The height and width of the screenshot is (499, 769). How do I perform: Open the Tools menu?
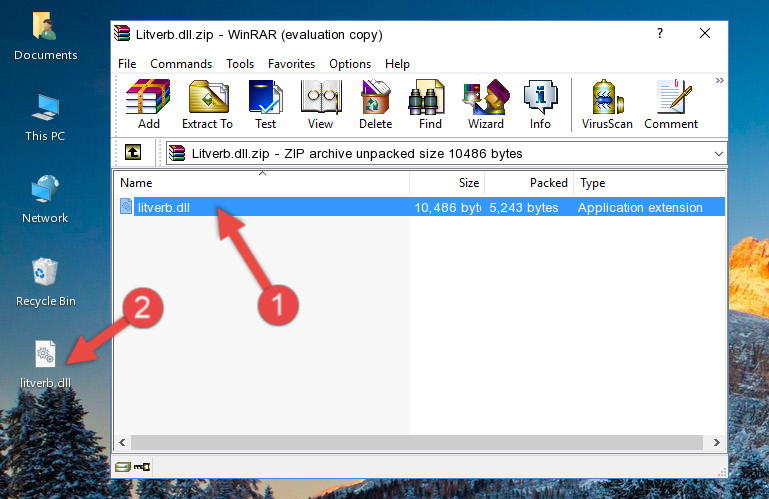240,64
